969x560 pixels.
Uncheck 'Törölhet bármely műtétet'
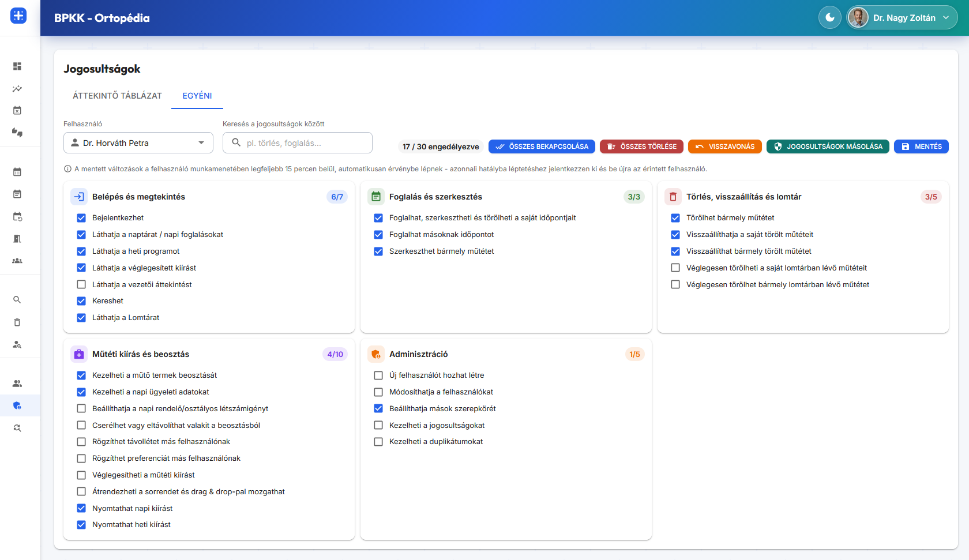[x=675, y=218]
